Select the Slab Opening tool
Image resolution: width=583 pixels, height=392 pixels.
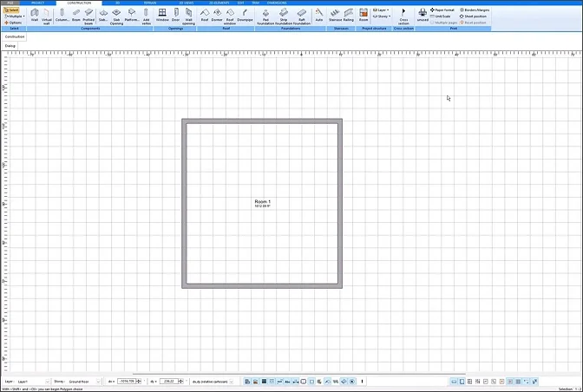(116, 16)
